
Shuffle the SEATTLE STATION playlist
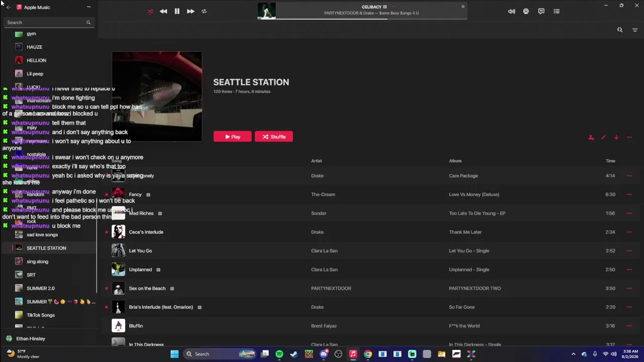[274, 137]
